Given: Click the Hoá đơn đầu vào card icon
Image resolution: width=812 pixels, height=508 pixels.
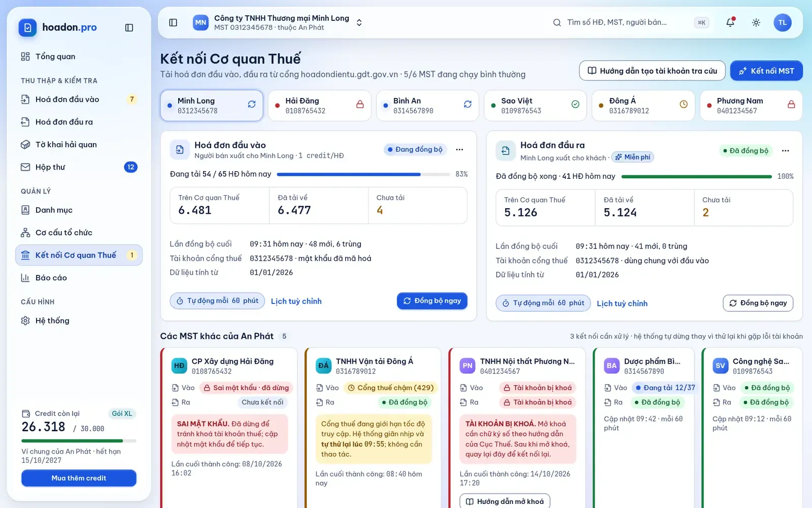Looking at the screenshot, I should coord(180,150).
